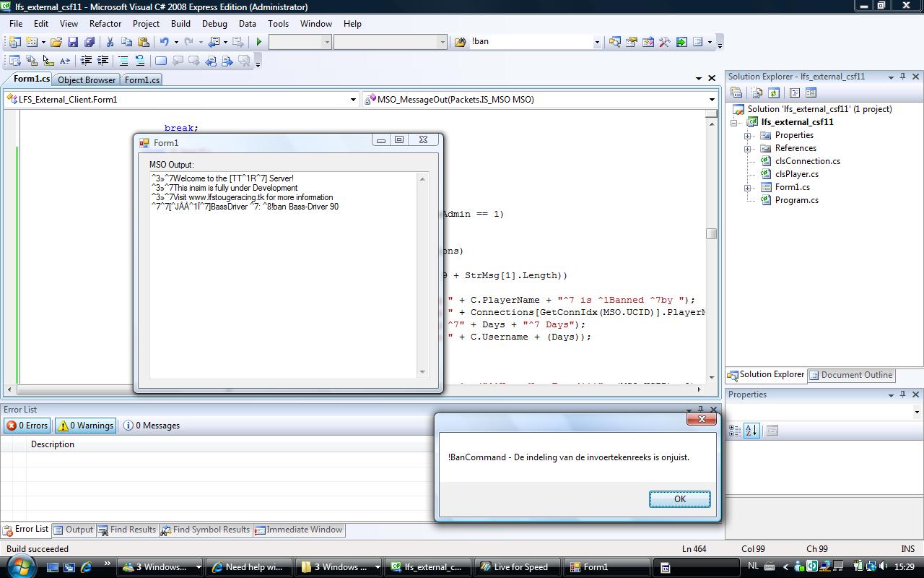
Task: Click Categorized icon in Properties panel
Action: [735, 431]
